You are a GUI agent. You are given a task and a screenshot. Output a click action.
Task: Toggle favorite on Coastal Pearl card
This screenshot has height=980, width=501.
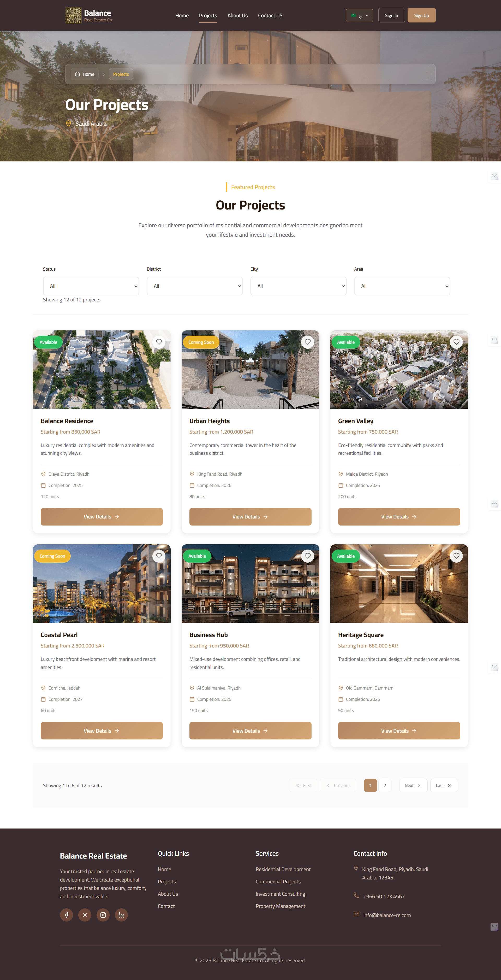tap(159, 556)
